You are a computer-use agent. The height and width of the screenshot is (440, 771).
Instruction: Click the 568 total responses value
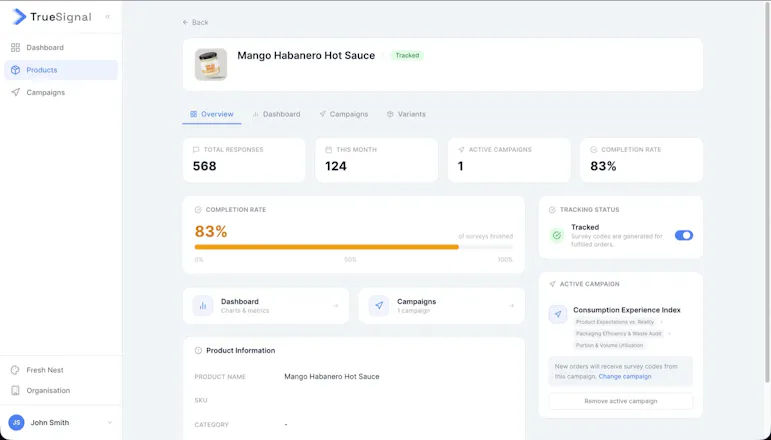pos(205,166)
